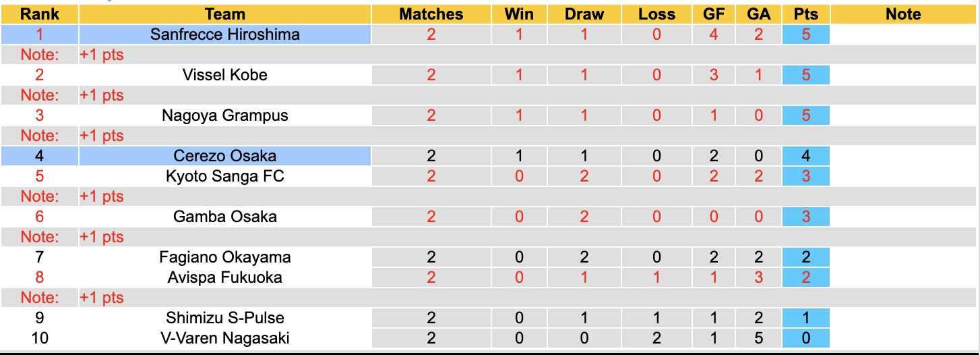Image resolution: width=980 pixels, height=355 pixels.
Task: Click the Team column header
Action: tap(224, 14)
